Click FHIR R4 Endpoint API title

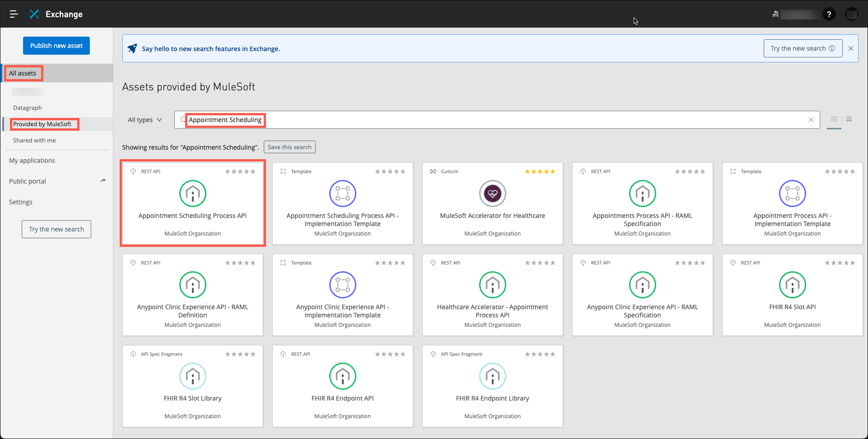[x=343, y=398]
